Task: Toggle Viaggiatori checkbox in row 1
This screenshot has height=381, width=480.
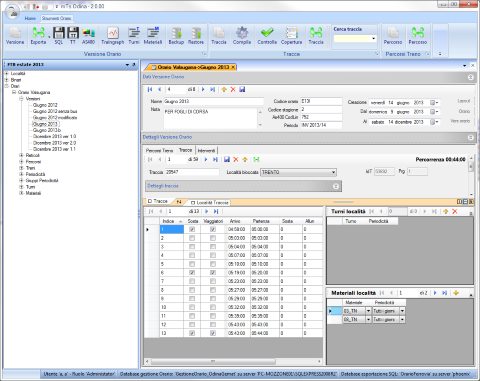Action: 213,229
